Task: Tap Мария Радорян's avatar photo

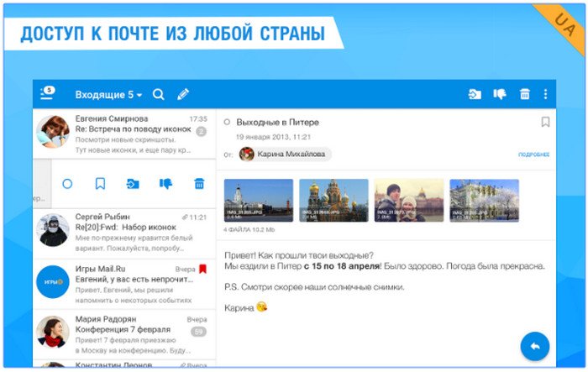Action: click(53, 332)
